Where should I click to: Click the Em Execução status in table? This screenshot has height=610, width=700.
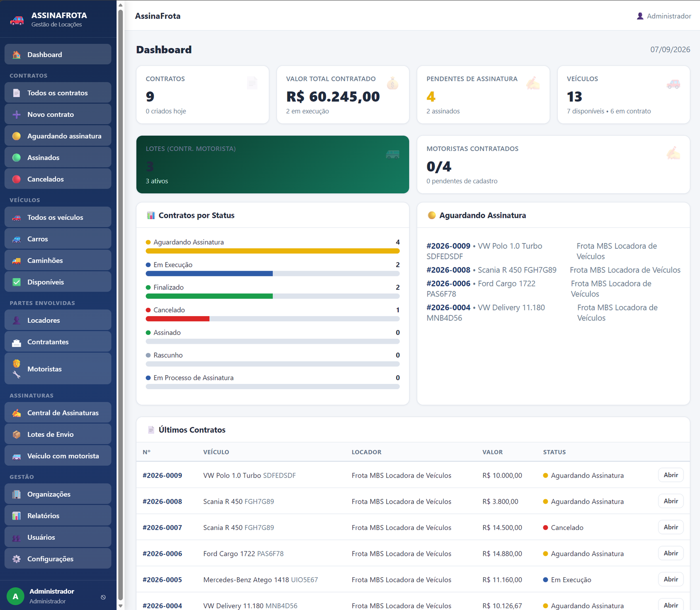click(567, 580)
